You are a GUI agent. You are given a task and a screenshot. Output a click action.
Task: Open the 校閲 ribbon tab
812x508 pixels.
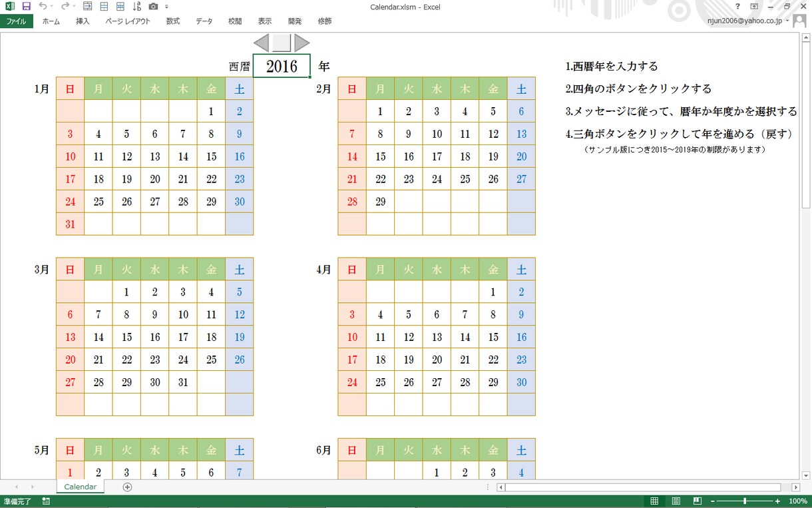point(235,21)
